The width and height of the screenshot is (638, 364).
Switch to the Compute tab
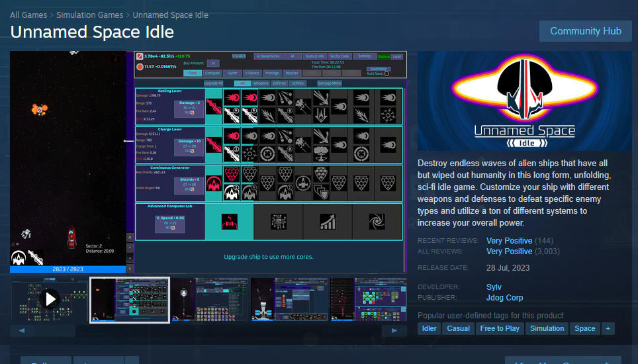(212, 73)
